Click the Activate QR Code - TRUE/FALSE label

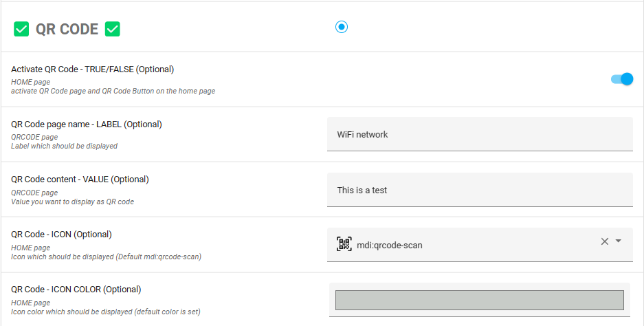[x=93, y=69]
